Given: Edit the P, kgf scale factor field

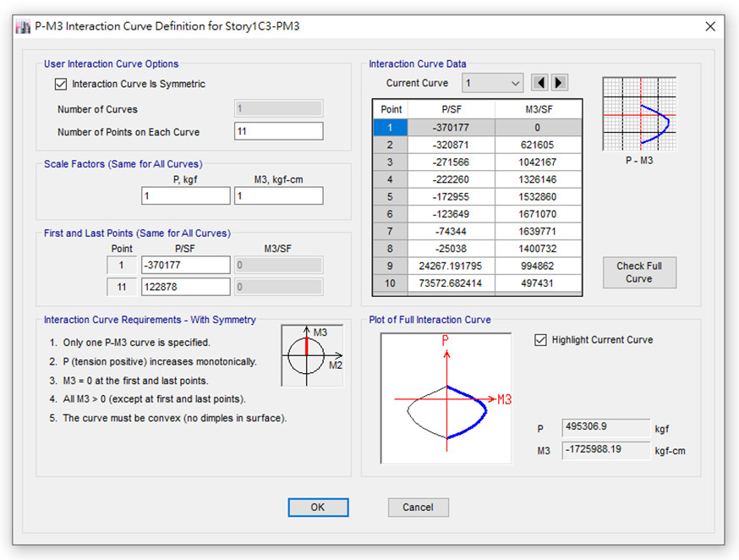Looking at the screenshot, I should click(x=186, y=195).
